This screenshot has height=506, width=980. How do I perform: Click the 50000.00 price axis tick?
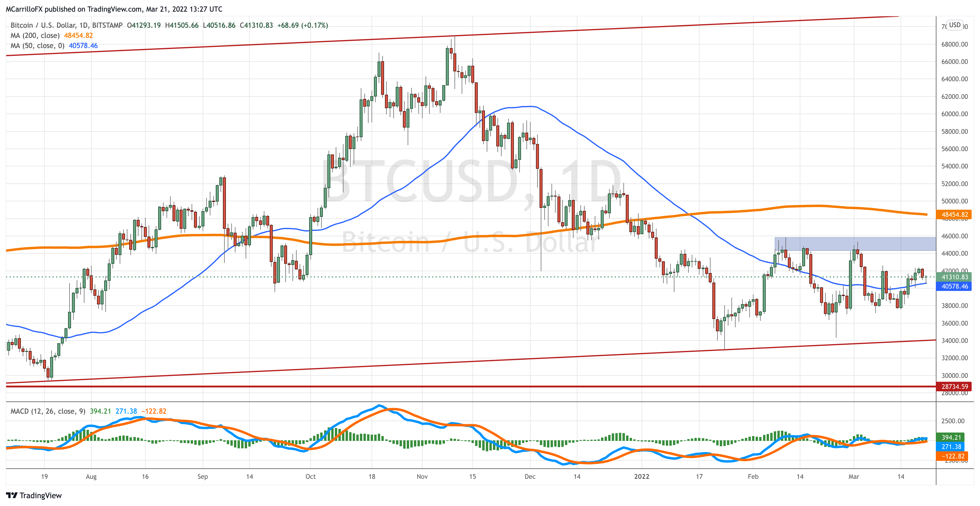point(955,201)
